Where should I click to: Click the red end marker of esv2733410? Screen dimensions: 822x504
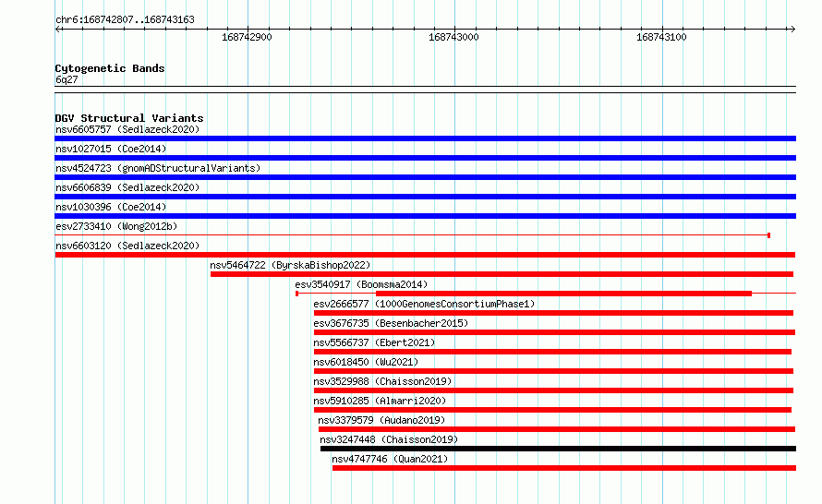pos(768,235)
